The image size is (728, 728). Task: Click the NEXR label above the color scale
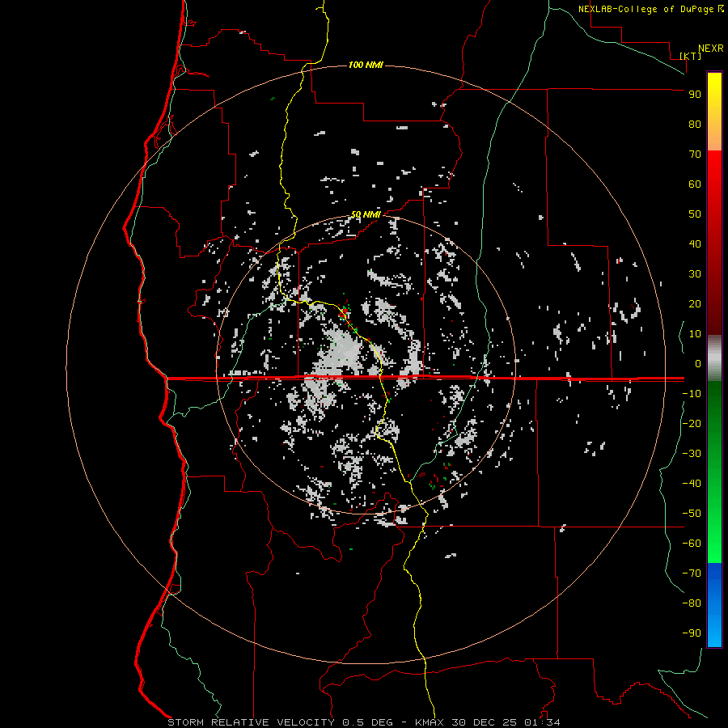[711, 49]
